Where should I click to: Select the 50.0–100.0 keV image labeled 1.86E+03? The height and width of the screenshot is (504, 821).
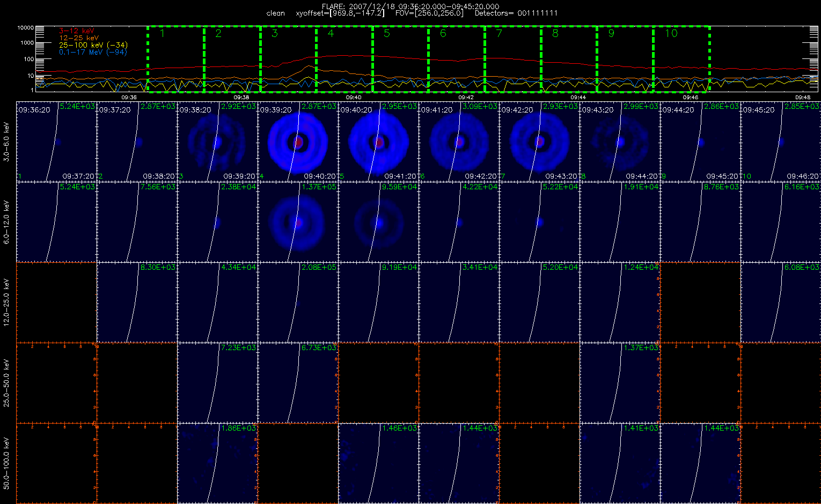(x=217, y=463)
